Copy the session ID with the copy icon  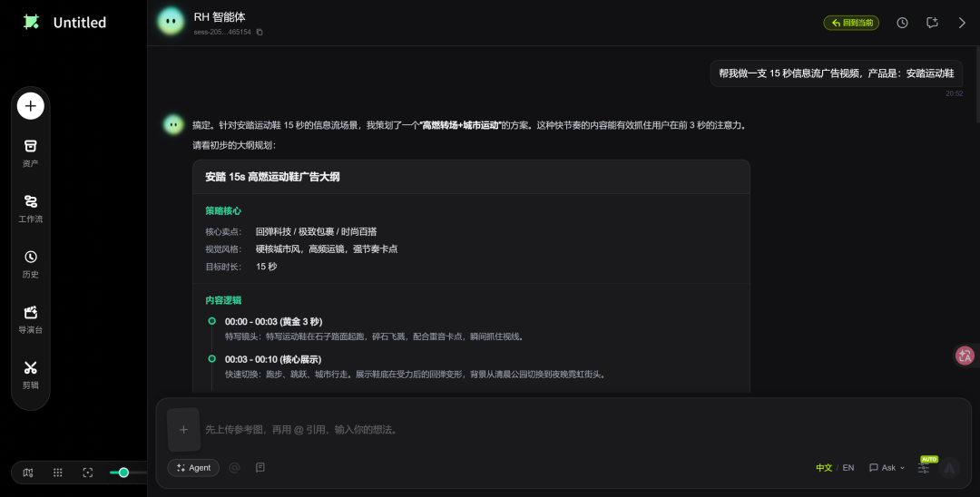pyautogui.click(x=260, y=32)
